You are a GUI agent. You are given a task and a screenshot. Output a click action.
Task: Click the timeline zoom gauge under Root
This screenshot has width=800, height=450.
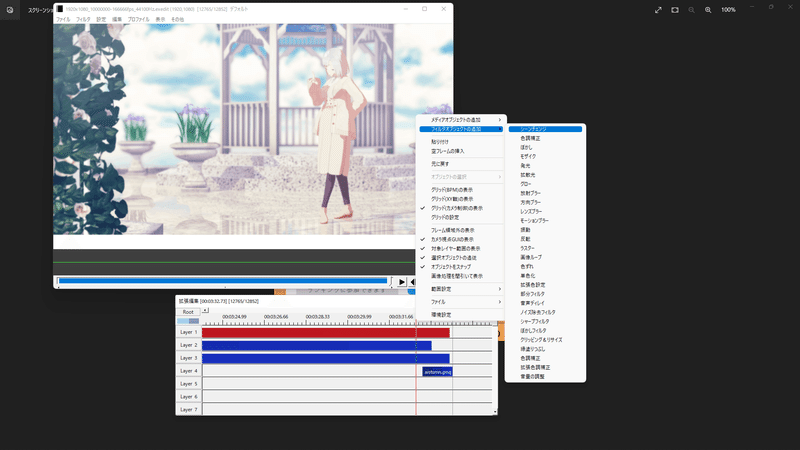click(188, 321)
